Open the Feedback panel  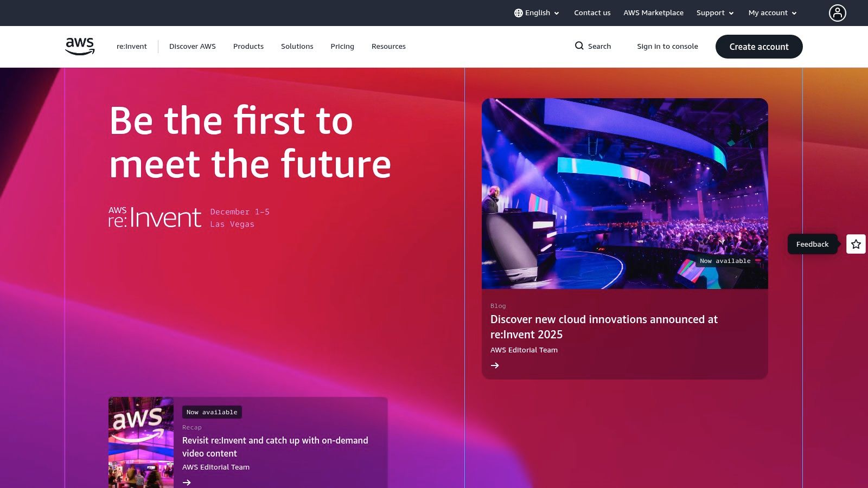tap(812, 244)
